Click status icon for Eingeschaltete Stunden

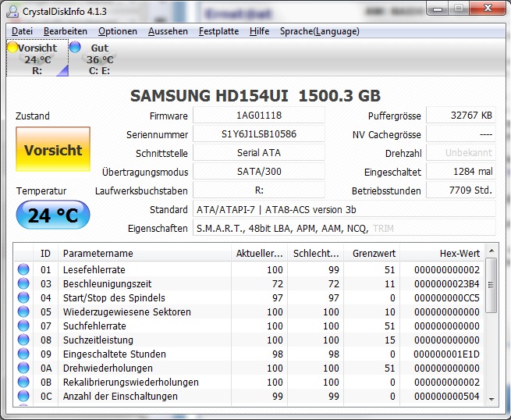(x=23, y=354)
